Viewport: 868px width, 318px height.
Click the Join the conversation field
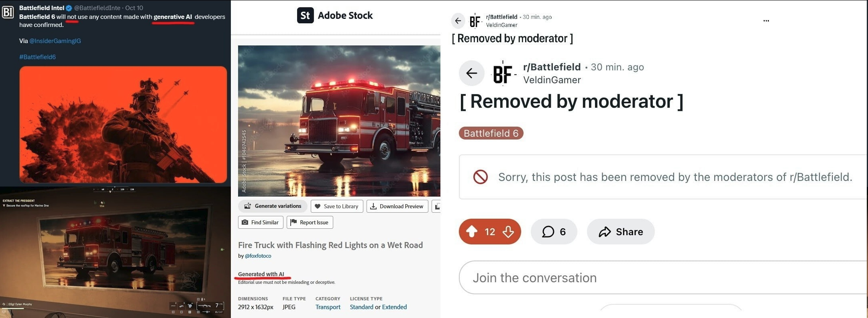tap(663, 277)
